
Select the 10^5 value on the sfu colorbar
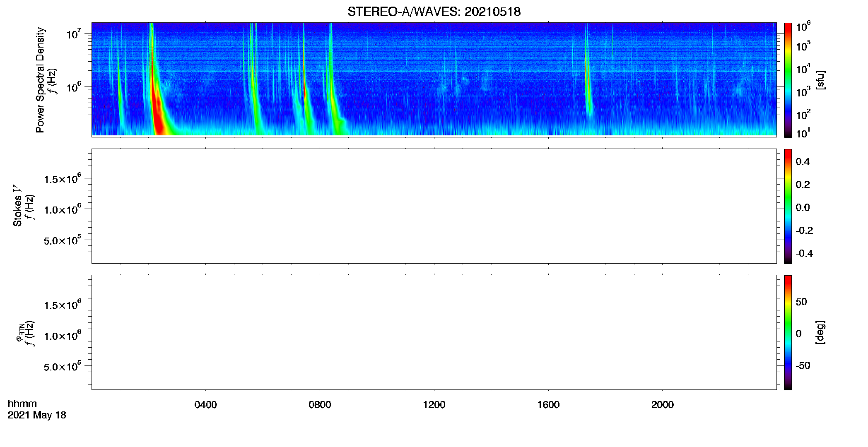pos(803,46)
